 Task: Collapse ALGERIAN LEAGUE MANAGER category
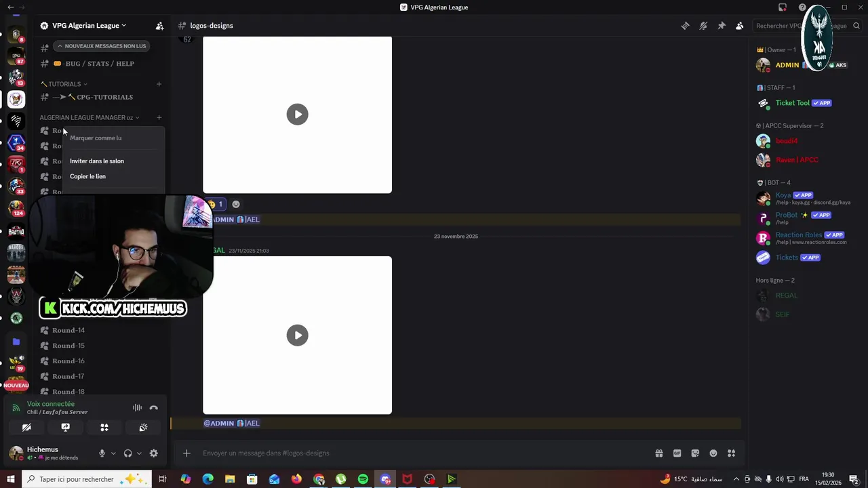click(90, 117)
